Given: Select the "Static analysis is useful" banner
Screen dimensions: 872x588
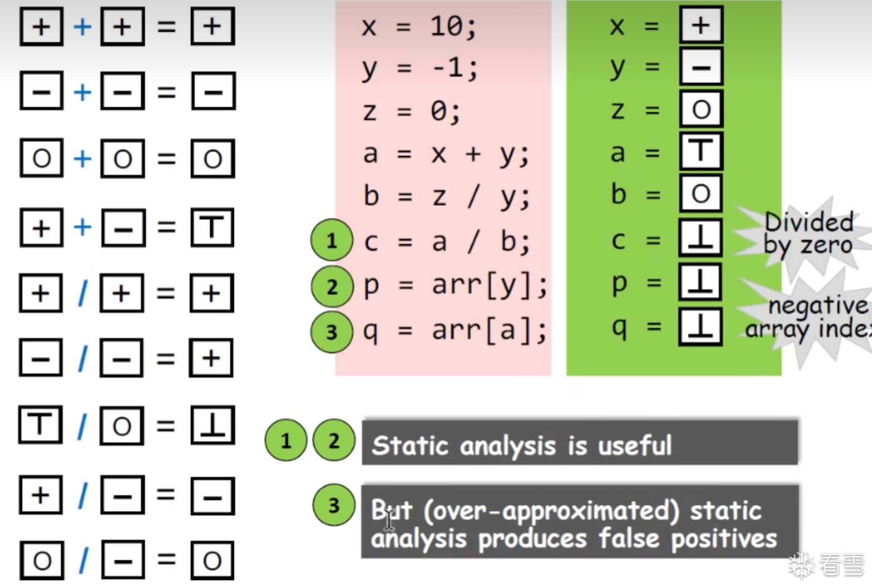Looking at the screenshot, I should [x=579, y=442].
